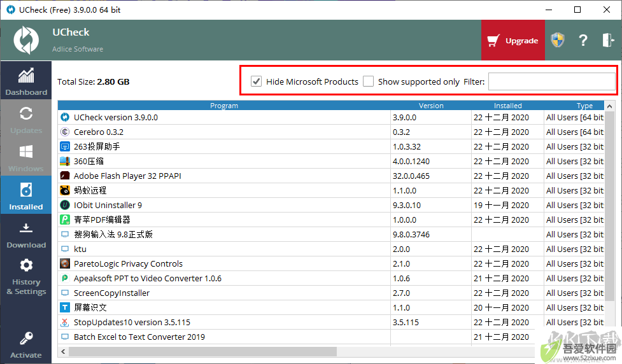Click the Adobe Flash Player row icon
The height and width of the screenshot is (364, 622).
pyautogui.click(x=65, y=176)
